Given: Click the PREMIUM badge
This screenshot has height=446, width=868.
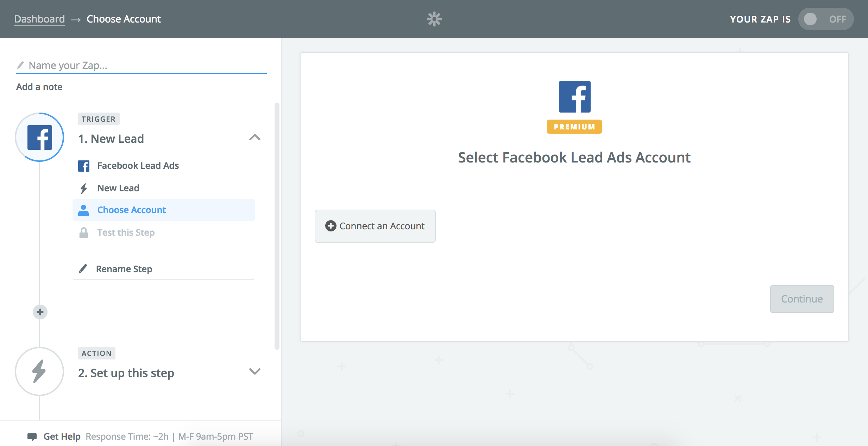Looking at the screenshot, I should coord(574,127).
